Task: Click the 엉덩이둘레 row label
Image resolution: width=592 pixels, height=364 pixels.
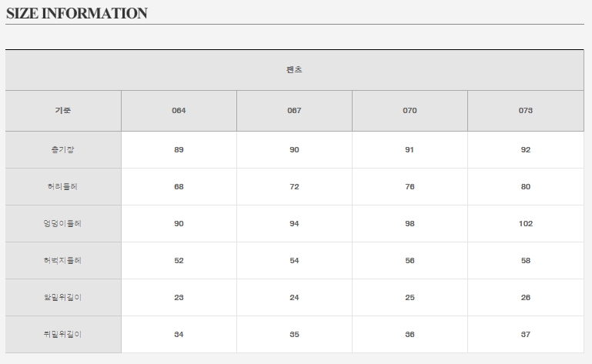Action: (x=63, y=224)
